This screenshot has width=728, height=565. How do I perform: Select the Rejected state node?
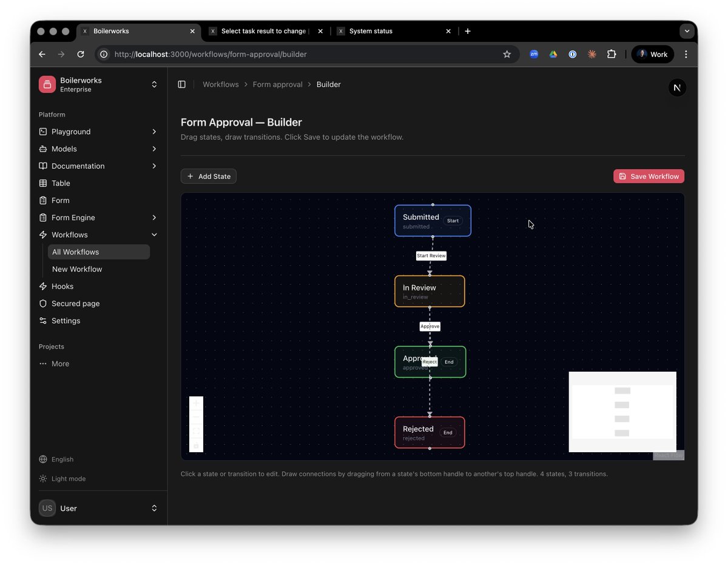coord(430,432)
